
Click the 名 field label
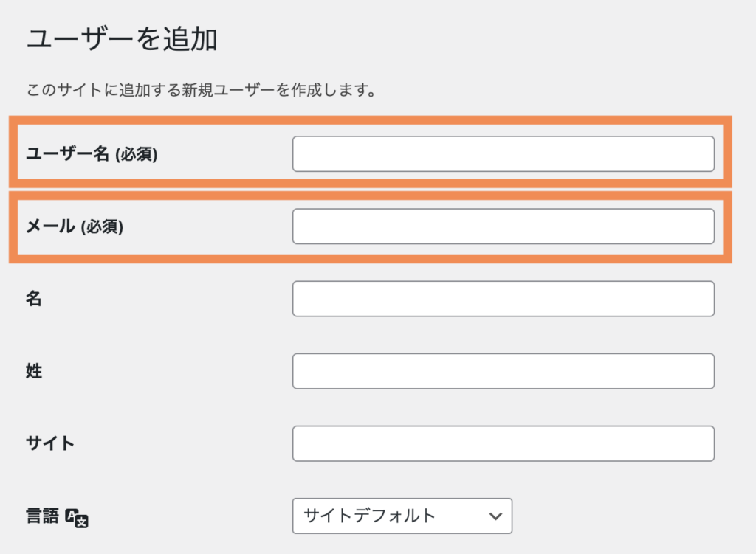[34, 299]
